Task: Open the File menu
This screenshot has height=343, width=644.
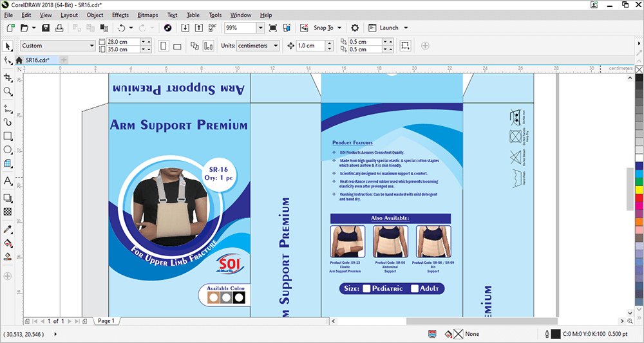Action: click(8, 15)
